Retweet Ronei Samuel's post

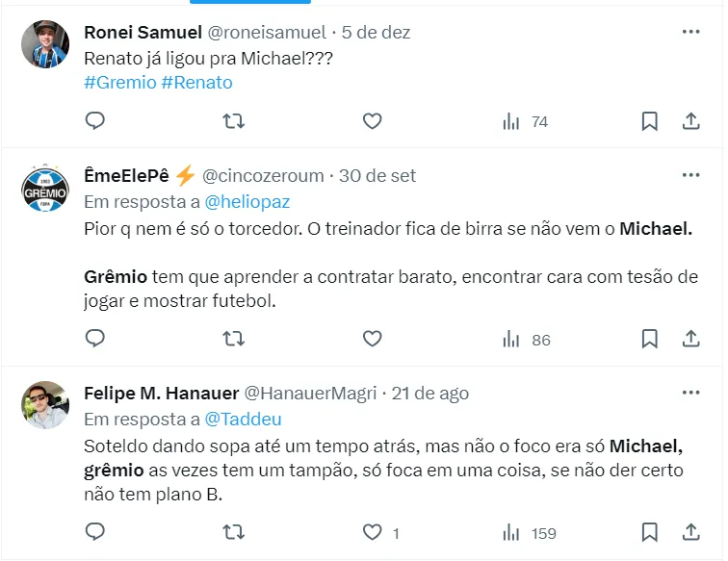click(x=233, y=121)
